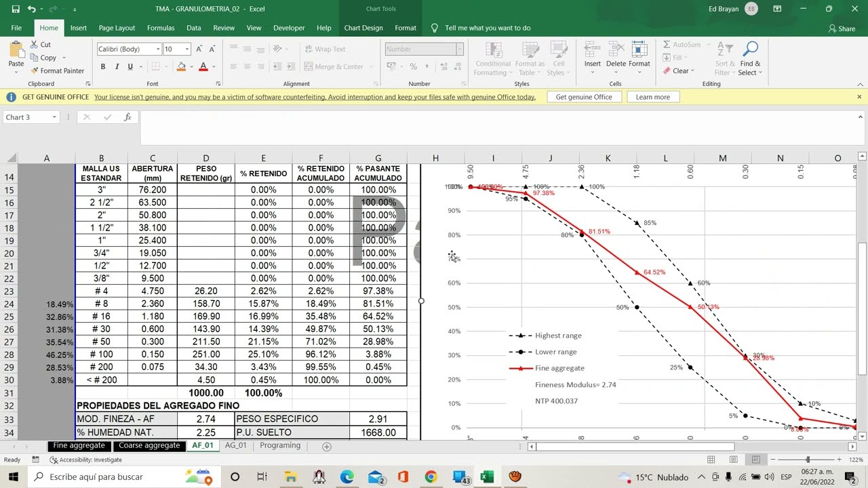Open the license warning link
This screenshot has width=868, height=488.
[315, 97]
